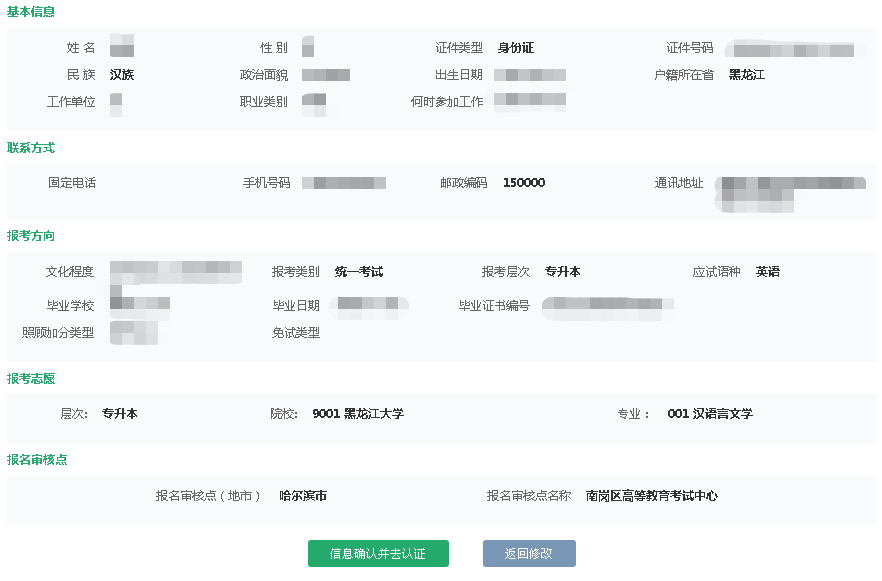This screenshot has height=581, width=882.
Task: Select the 报名审核点 section heading
Action: tap(37, 460)
